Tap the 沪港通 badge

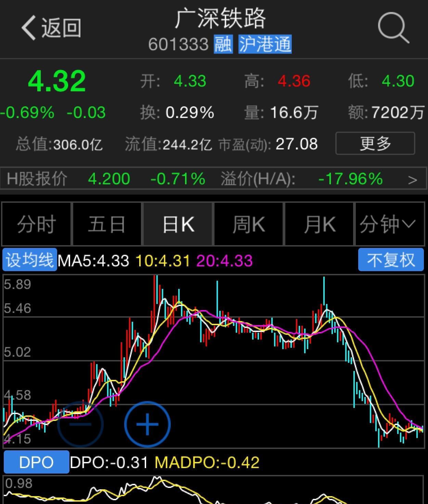[x=265, y=44]
